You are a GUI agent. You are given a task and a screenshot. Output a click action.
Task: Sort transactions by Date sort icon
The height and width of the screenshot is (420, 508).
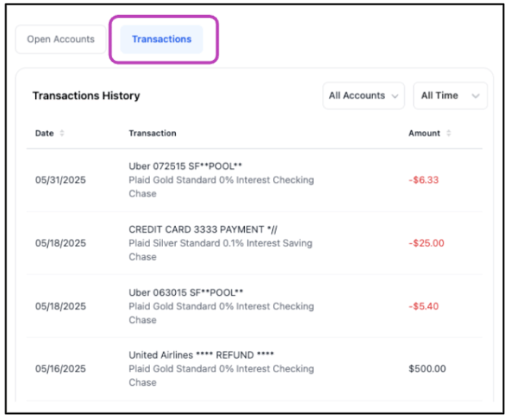62,133
